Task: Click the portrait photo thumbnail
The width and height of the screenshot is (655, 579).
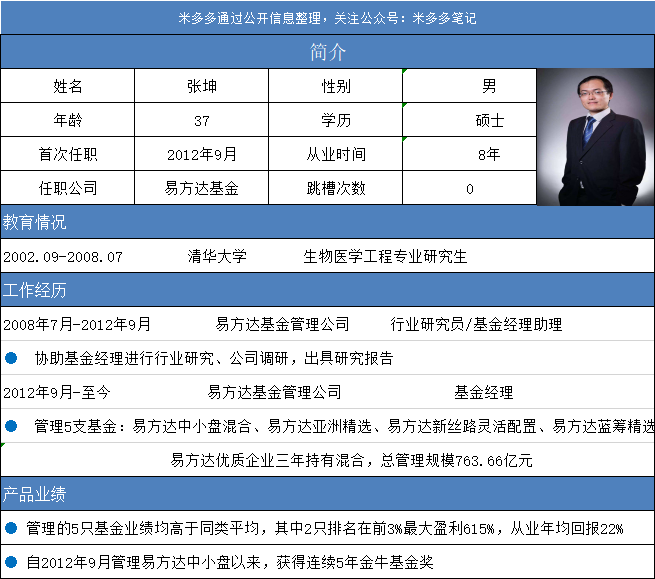Action: 596,137
